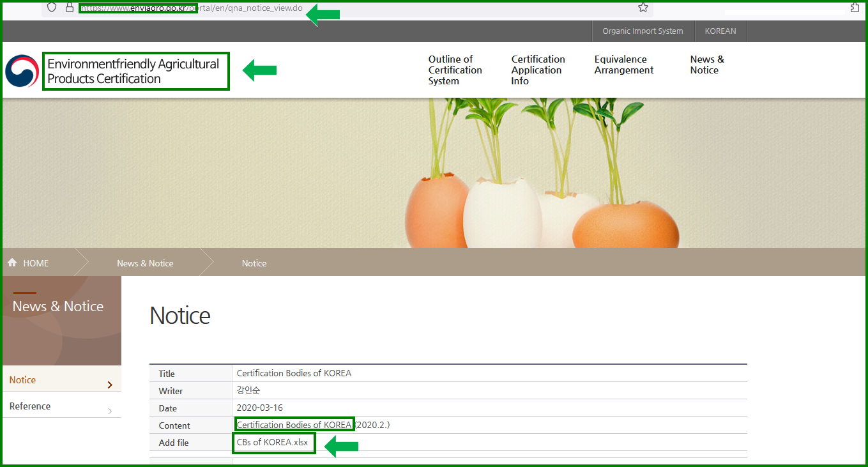Click the house icon in the breadcrumb
Image resolution: width=868 pixels, height=467 pixels.
coord(12,263)
